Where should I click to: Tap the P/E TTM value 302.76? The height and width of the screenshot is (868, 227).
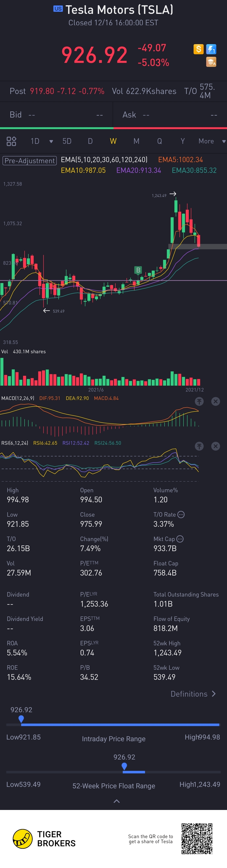91,573
